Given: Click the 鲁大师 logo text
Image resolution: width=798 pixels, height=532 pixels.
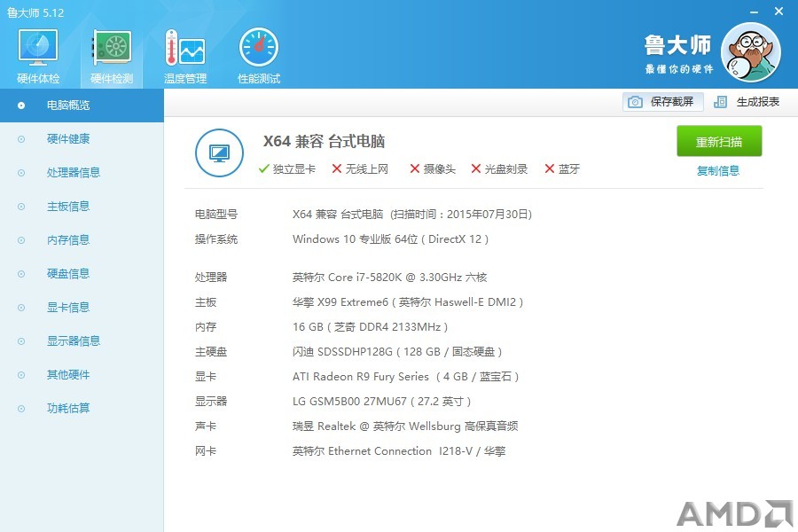Looking at the screenshot, I should (x=677, y=46).
